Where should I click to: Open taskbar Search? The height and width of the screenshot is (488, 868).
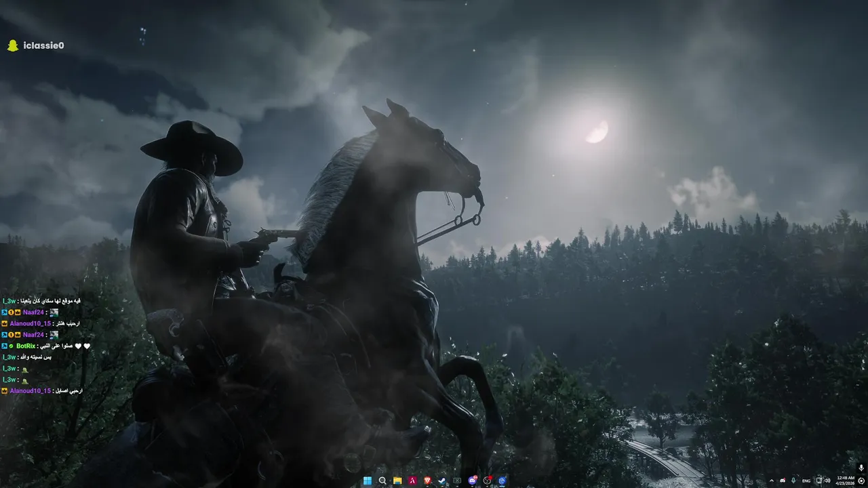(382, 481)
